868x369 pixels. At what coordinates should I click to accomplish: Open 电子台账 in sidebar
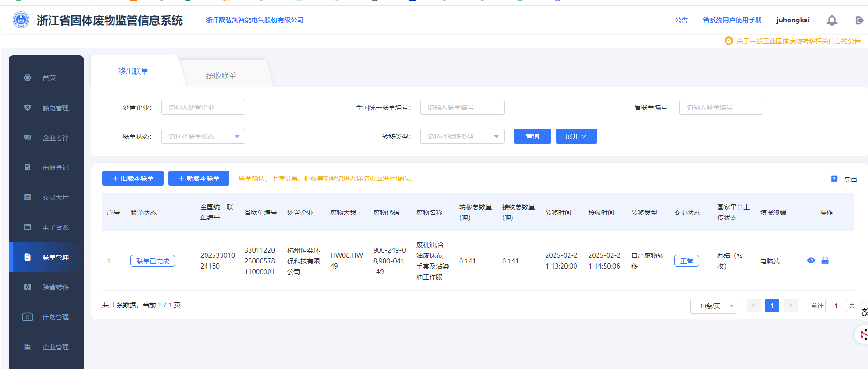[55, 227]
